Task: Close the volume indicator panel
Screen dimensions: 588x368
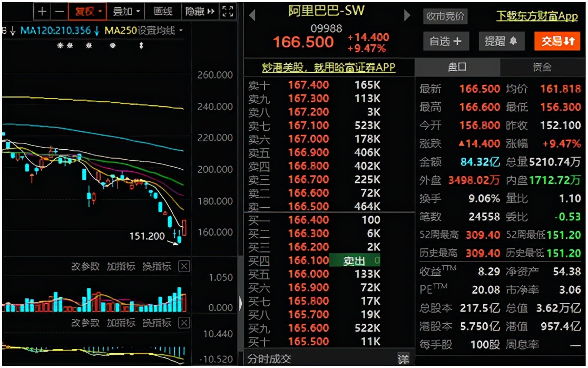Action: pos(183,266)
